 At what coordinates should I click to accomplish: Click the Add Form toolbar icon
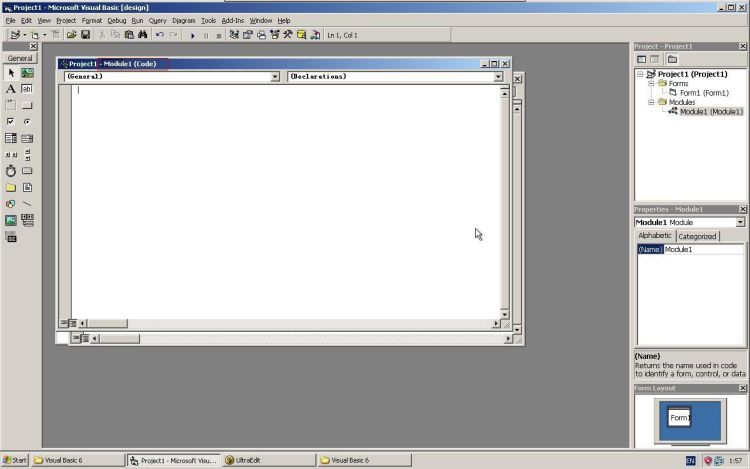(34, 35)
